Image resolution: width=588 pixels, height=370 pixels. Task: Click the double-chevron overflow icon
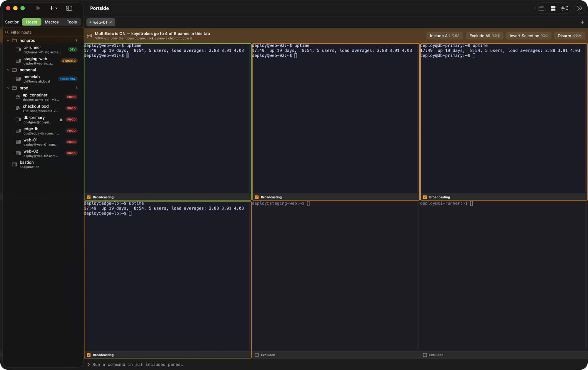click(x=579, y=8)
